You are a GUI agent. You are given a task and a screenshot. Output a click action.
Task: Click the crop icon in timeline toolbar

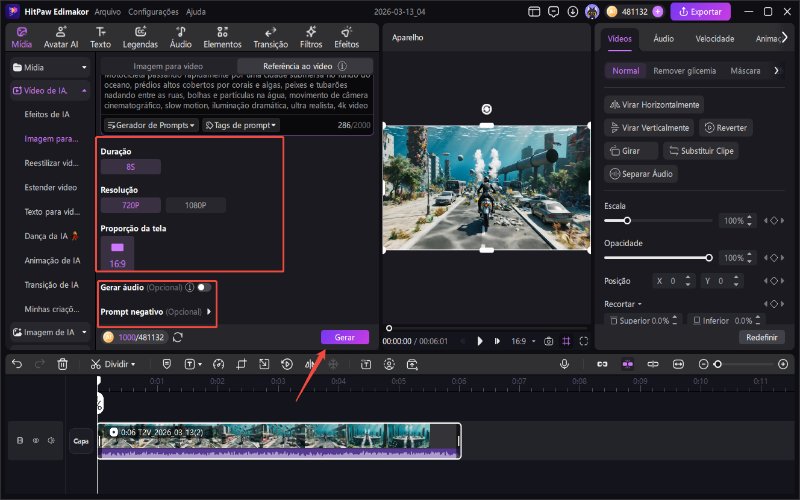(241, 364)
